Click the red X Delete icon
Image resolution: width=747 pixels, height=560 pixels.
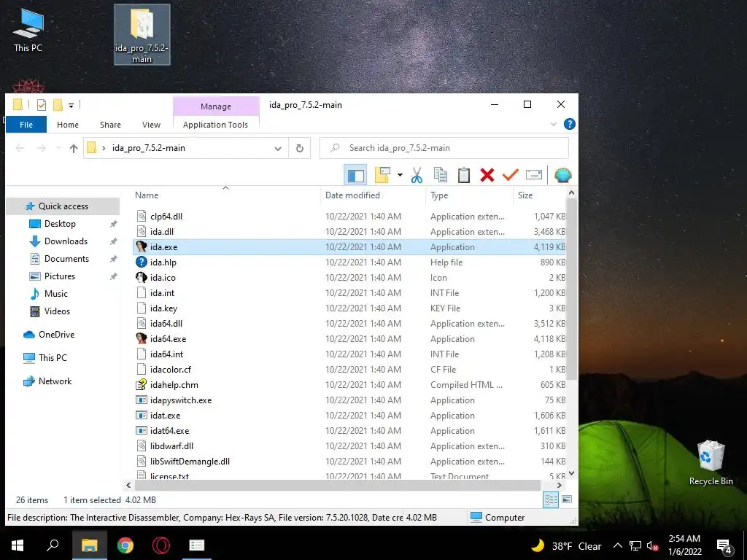(x=487, y=175)
